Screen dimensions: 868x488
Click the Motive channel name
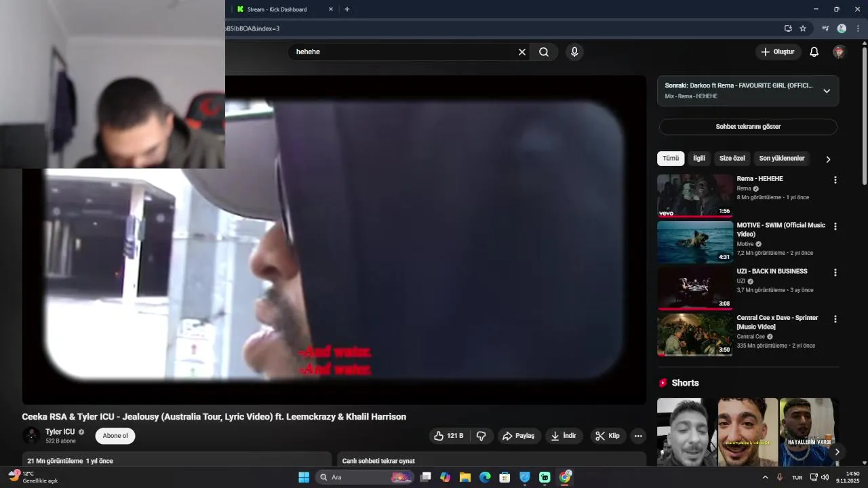[x=745, y=244]
